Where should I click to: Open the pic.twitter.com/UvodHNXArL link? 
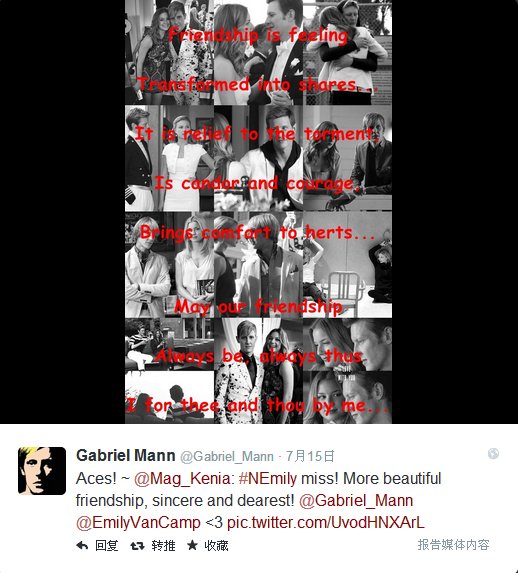[x=326, y=523]
